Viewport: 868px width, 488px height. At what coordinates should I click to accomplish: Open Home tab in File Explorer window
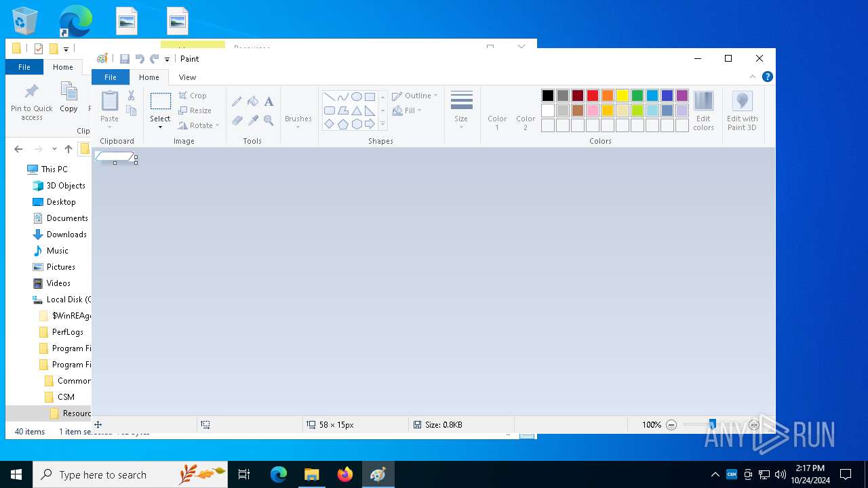tap(63, 67)
